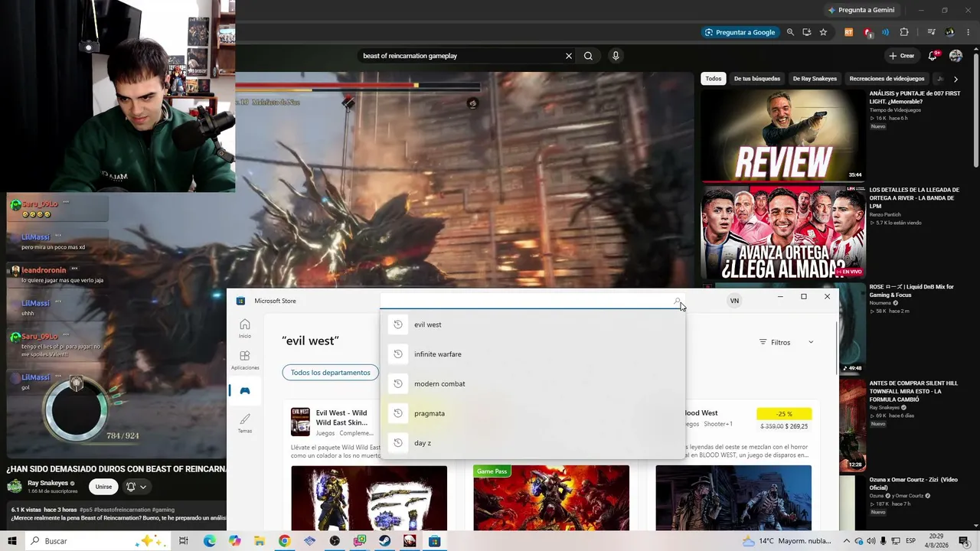
Task: Clear the YouTube search box text
Action: tap(569, 56)
